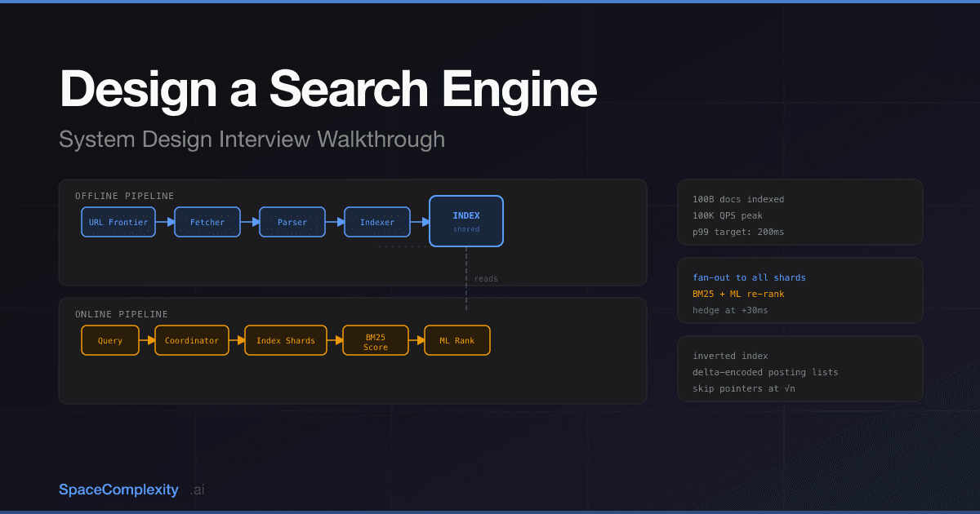This screenshot has height=514, width=980.
Task: Click the BM25 Score box
Action: [376, 340]
